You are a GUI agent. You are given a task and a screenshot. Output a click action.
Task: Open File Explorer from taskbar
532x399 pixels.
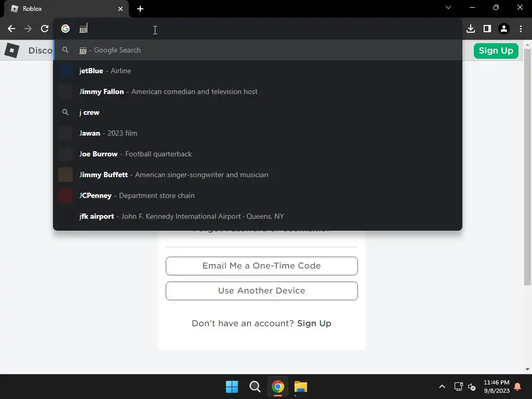301,387
